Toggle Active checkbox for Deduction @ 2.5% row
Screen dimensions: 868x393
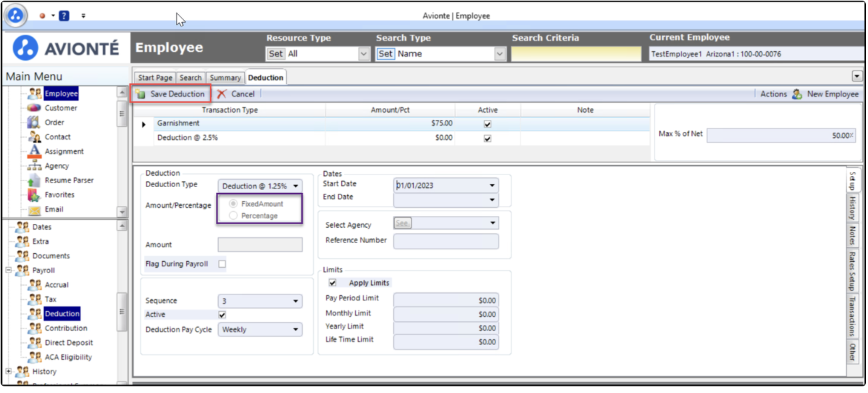[487, 139]
